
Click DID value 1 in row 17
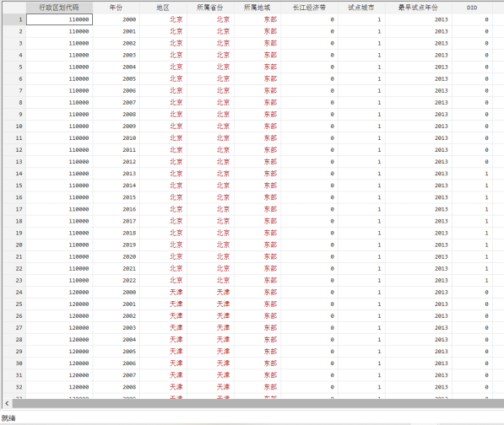pyautogui.click(x=472, y=209)
